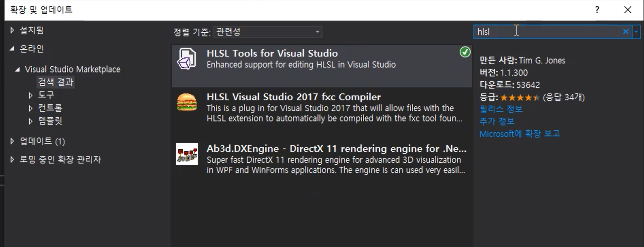Click the HLSL Tools extension icon
Viewport: 644px width, 247px height.
point(186,59)
